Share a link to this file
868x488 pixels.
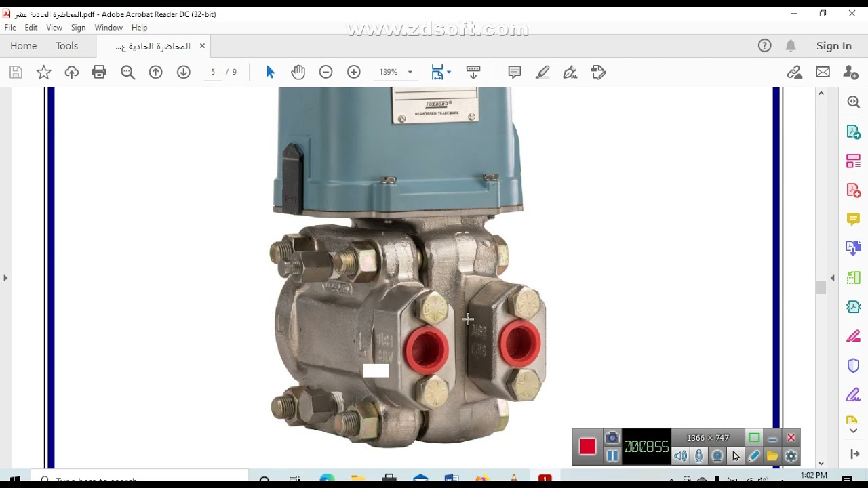coord(795,73)
